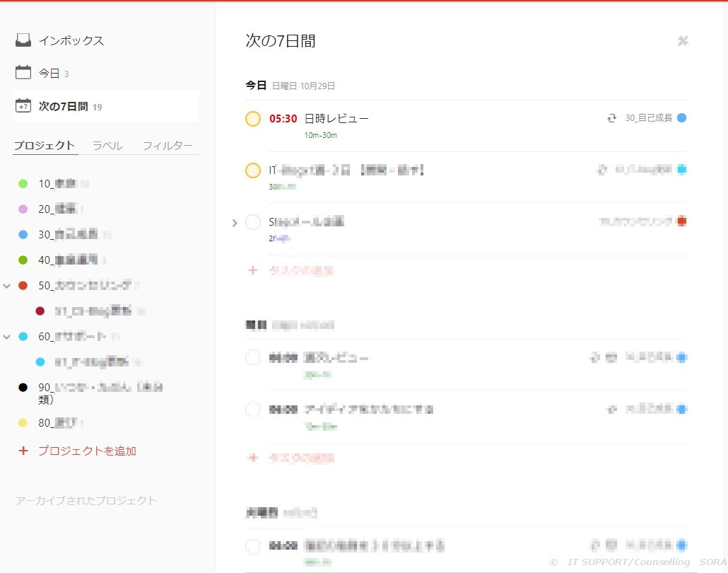This screenshot has height=573, width=728.
Task: Collapse the 60_ project in sidebar
Action: click(7, 337)
